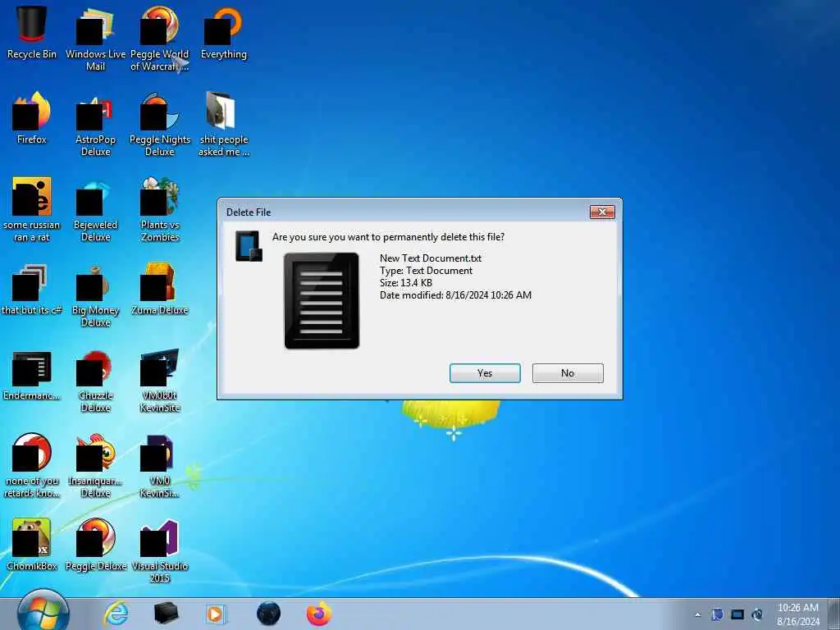Open the Recycle Bin desktop icon
The height and width of the screenshot is (630, 840).
coord(32,32)
